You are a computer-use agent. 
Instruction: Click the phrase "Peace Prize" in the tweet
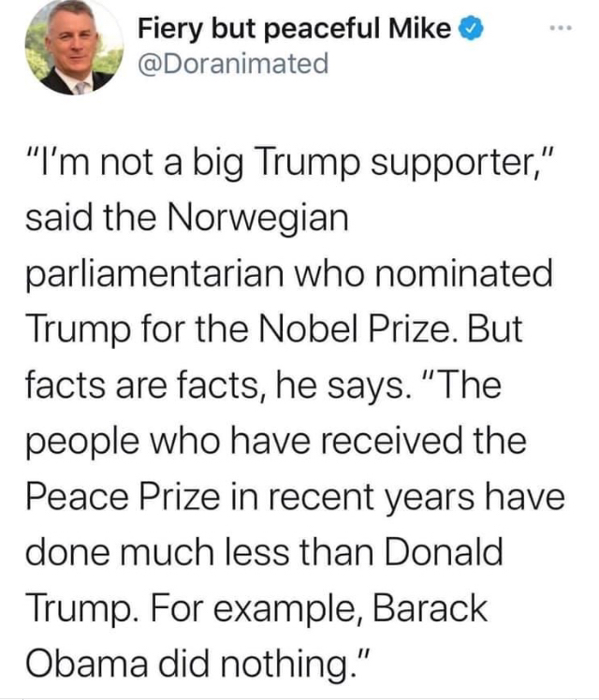pyautogui.click(x=123, y=496)
